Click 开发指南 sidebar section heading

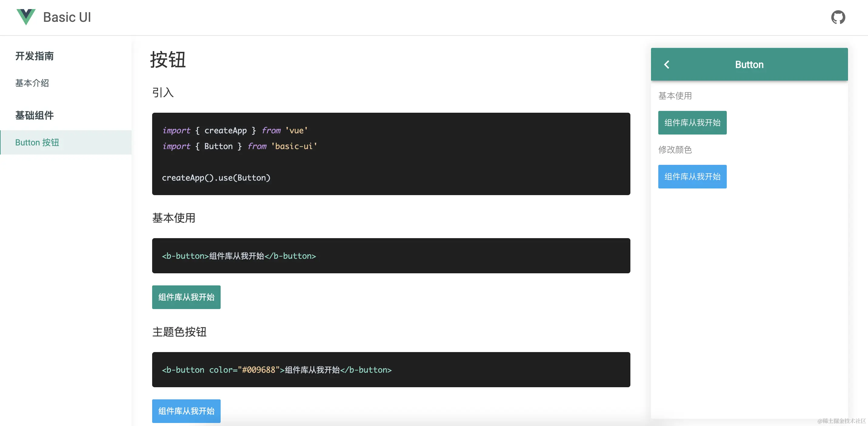pyautogui.click(x=34, y=56)
